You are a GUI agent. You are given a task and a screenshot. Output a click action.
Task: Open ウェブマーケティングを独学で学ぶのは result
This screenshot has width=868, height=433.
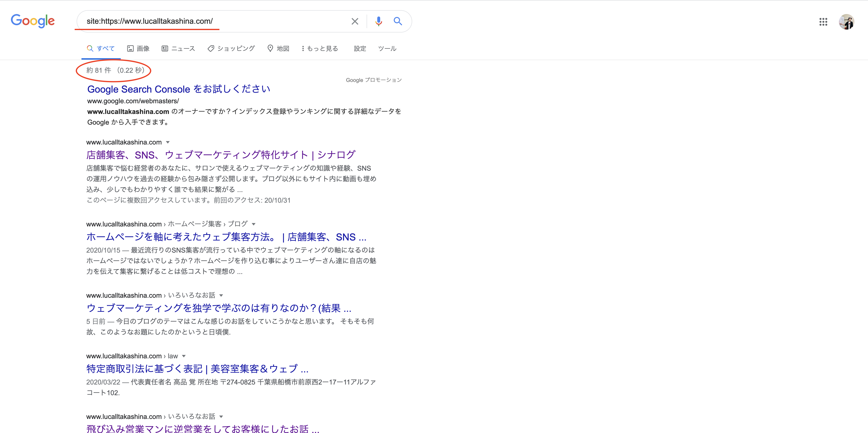(x=219, y=308)
